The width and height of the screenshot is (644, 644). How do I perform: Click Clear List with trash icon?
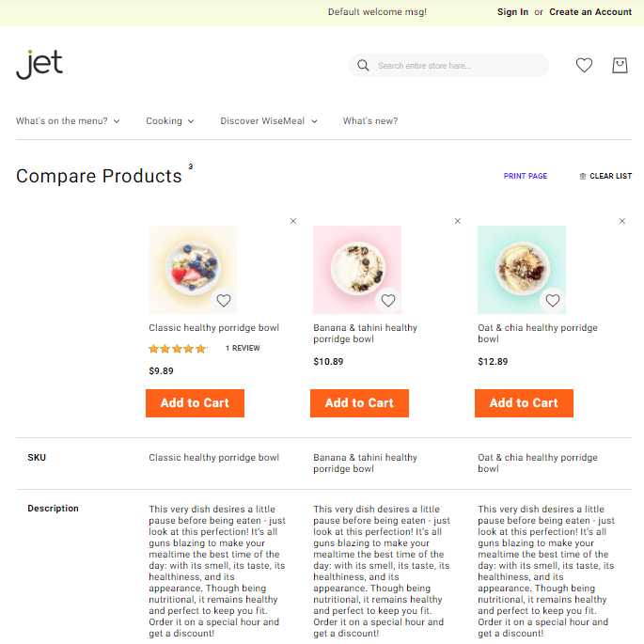605,176
